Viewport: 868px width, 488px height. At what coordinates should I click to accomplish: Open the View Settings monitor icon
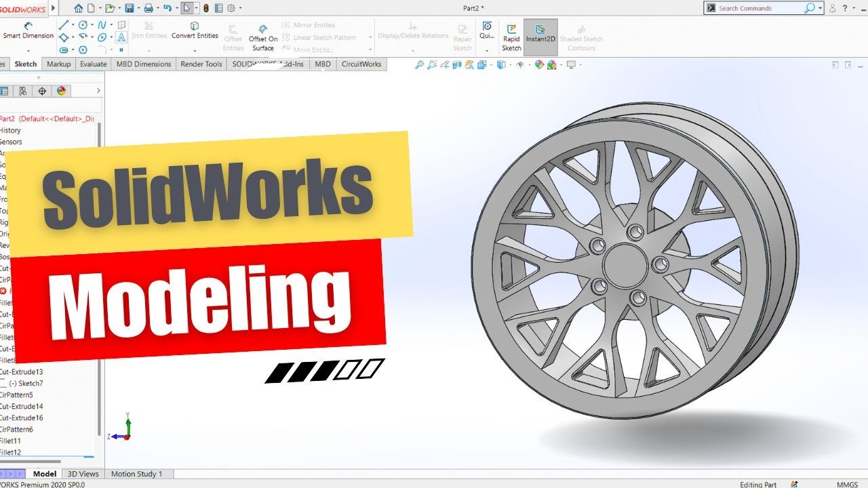coord(571,65)
